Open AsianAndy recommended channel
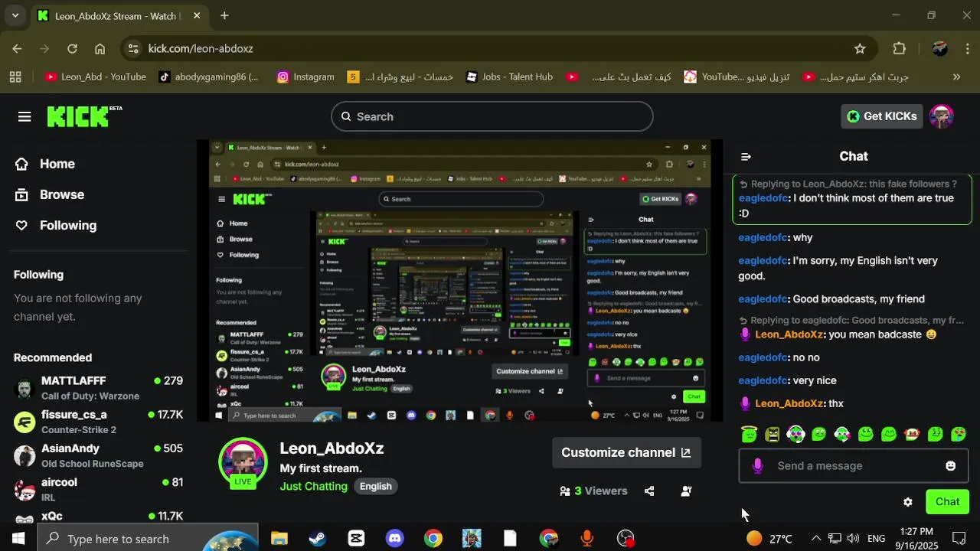This screenshot has width=980, height=551. tap(98, 455)
